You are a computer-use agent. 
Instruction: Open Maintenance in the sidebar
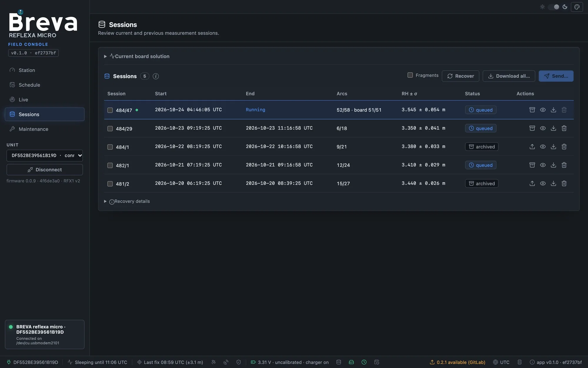[x=45, y=129]
